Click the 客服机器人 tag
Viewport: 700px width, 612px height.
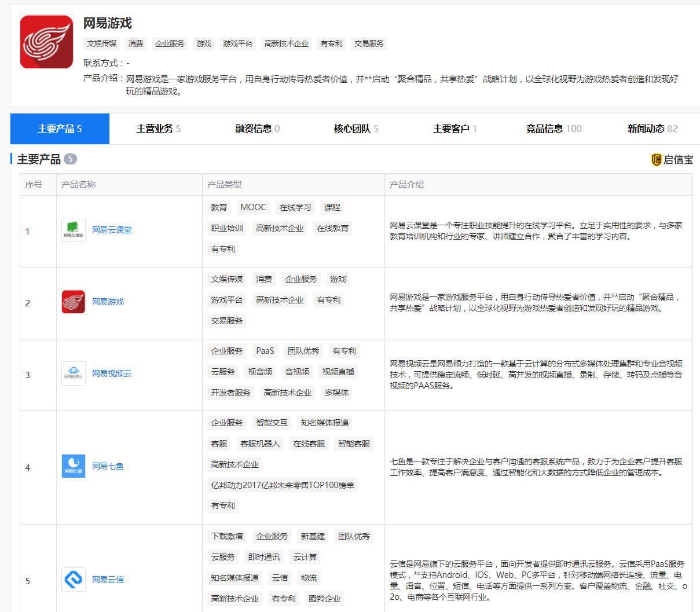(x=260, y=444)
